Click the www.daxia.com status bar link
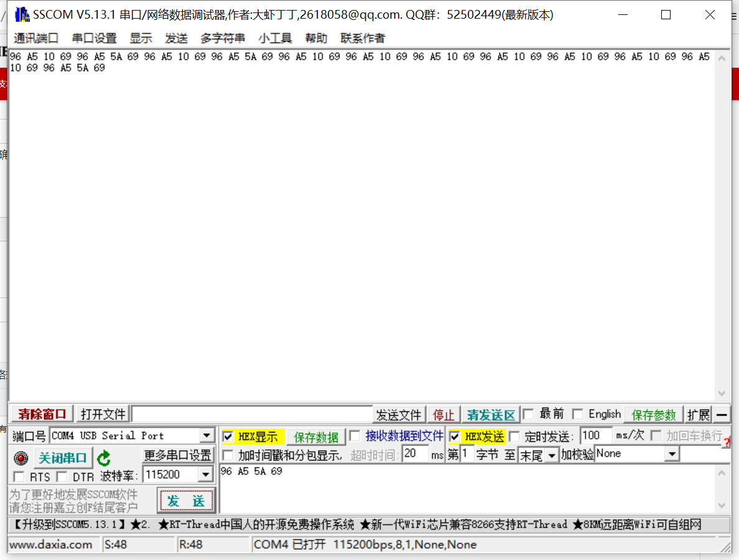This screenshot has width=739, height=560. tap(51, 545)
